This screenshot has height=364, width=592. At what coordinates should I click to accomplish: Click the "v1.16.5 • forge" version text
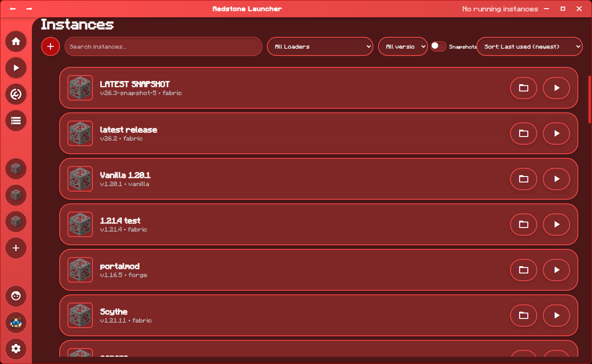click(x=124, y=275)
